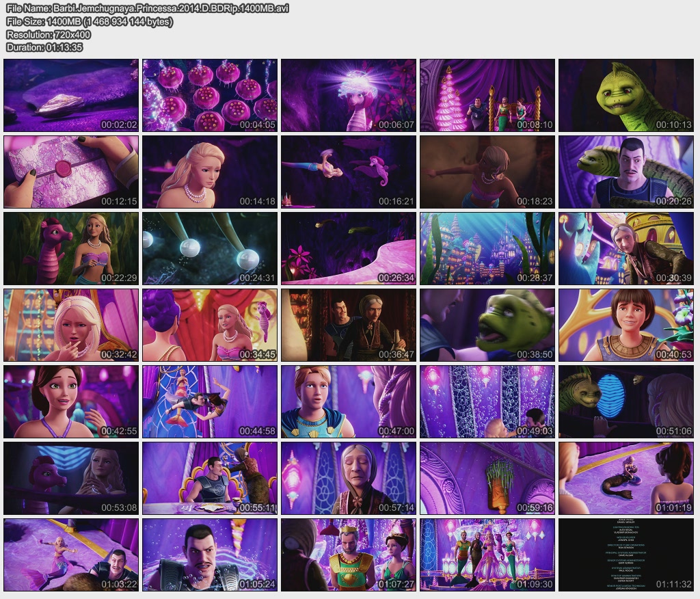Image resolution: width=700 pixels, height=599 pixels.
Task: Click the man with eel thumbnail at 00:20:26
Action: (626, 172)
